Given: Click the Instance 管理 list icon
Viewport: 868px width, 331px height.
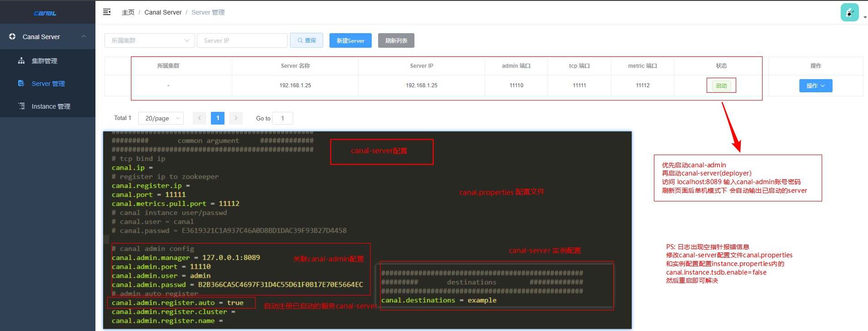Looking at the screenshot, I should 21,106.
